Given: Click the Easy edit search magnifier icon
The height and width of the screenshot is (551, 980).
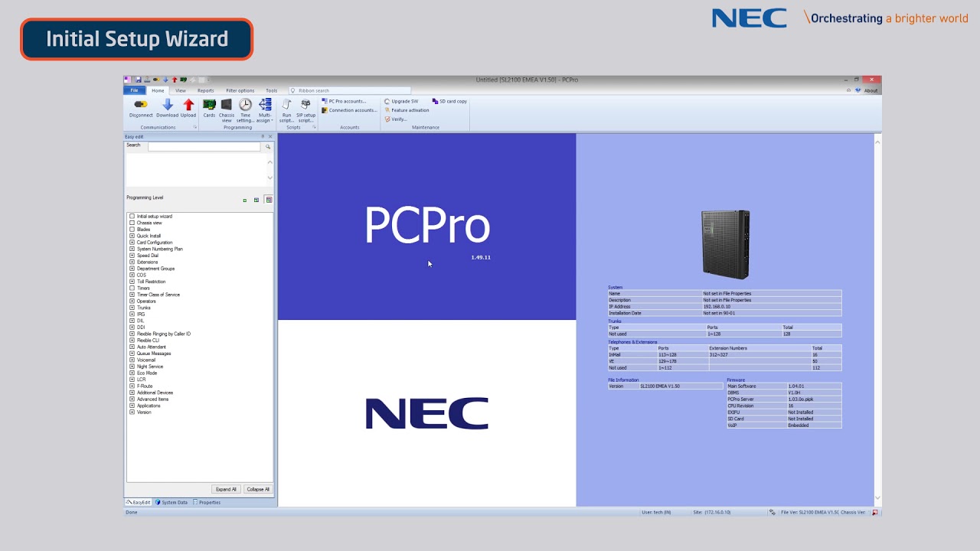Looking at the screenshot, I should tap(268, 146).
